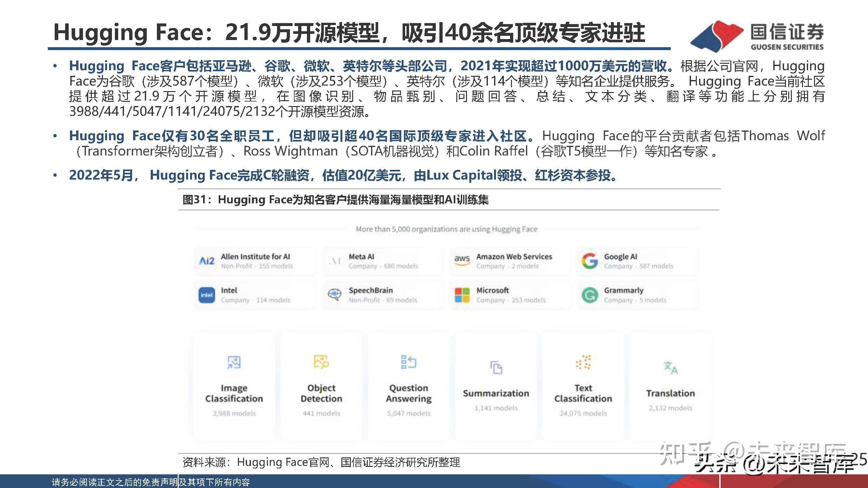Image resolution: width=868 pixels, height=488 pixels.
Task: Click the Text Classification dots icon
Action: [x=583, y=362]
